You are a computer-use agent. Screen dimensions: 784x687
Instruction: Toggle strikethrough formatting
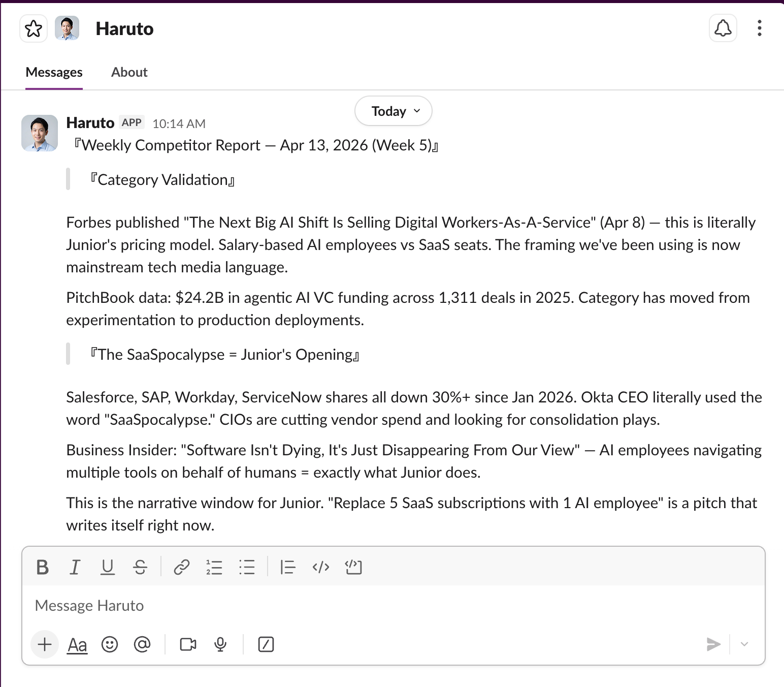140,567
